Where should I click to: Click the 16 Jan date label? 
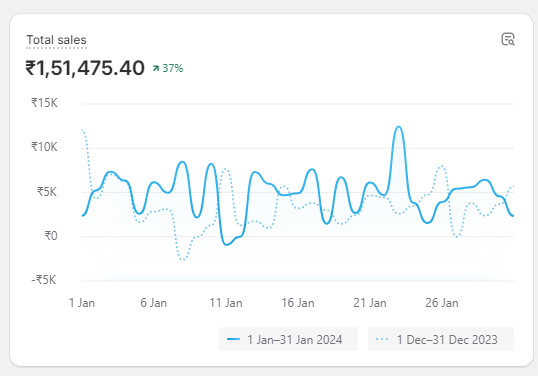(298, 303)
